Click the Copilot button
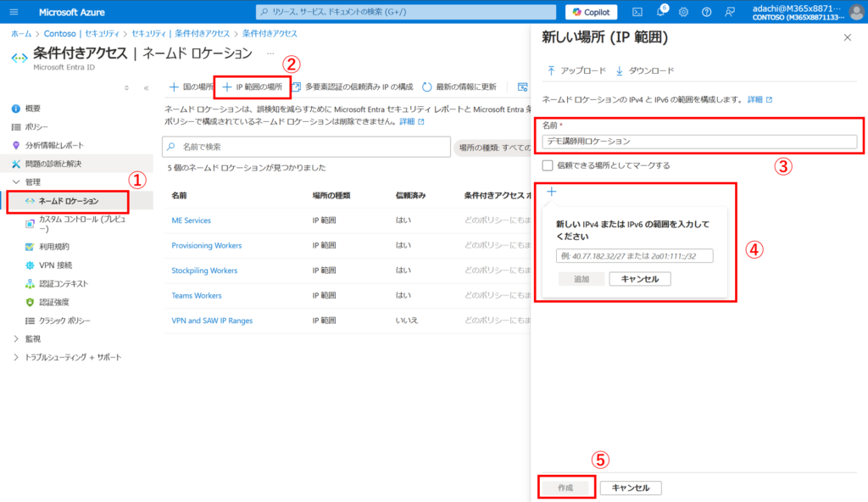This screenshot has height=502, width=868. click(x=591, y=12)
